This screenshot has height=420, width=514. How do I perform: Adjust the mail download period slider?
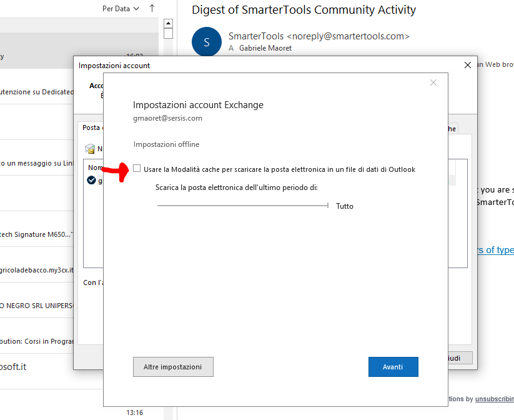pos(242,206)
